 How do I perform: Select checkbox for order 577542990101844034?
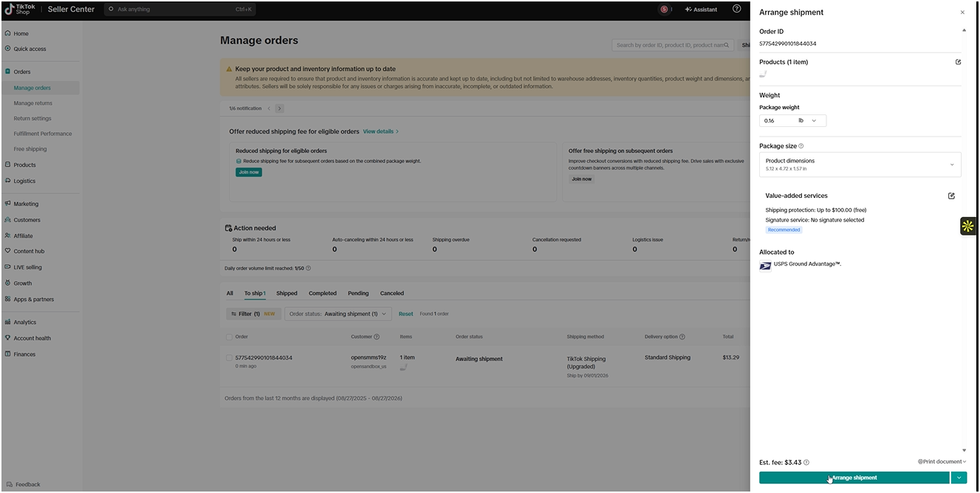230,358
